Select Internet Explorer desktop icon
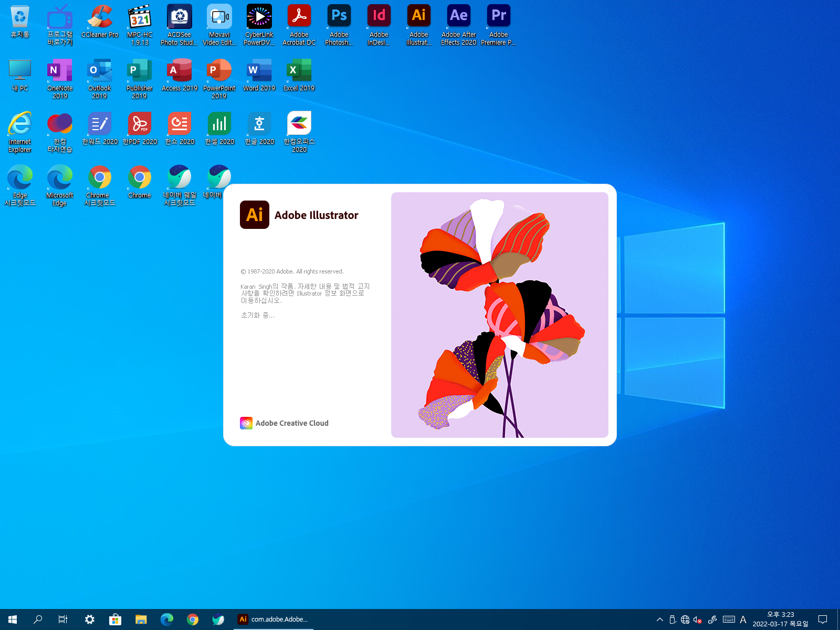Screen dimensions: 840x630 [20, 132]
